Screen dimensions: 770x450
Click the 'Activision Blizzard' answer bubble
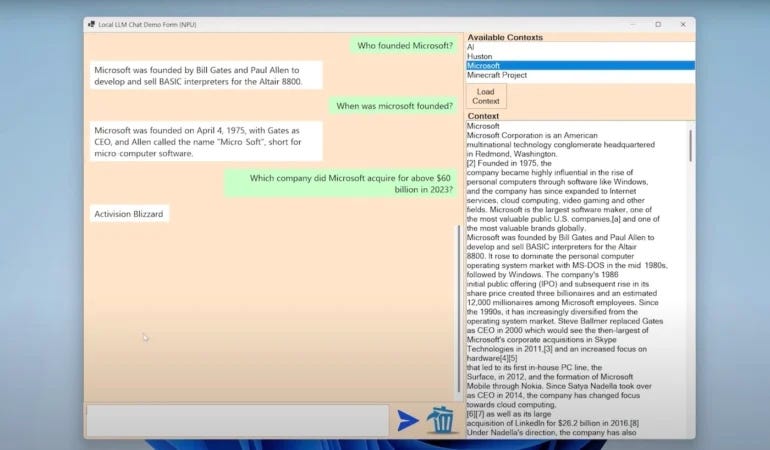click(129, 214)
